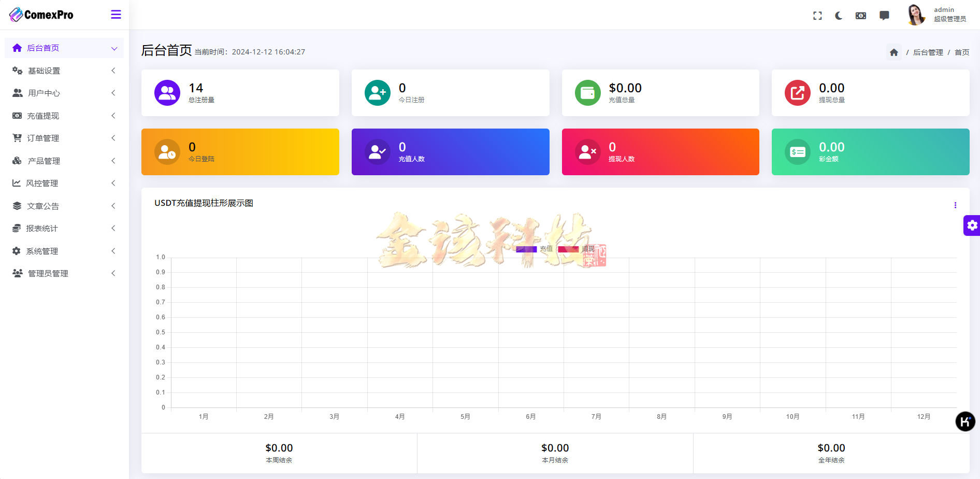The height and width of the screenshot is (479, 980).
Task: Open messages via the chat bubble icon
Action: (x=884, y=16)
